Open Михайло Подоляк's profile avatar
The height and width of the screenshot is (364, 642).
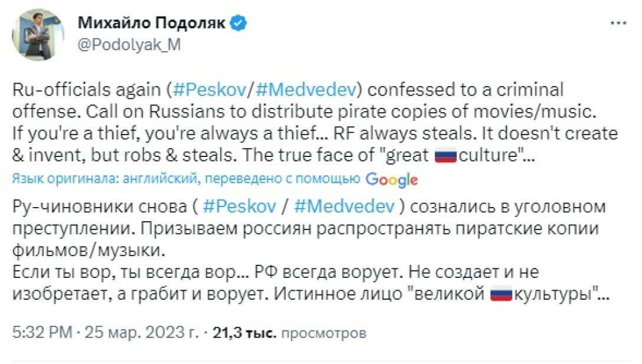[x=39, y=33]
